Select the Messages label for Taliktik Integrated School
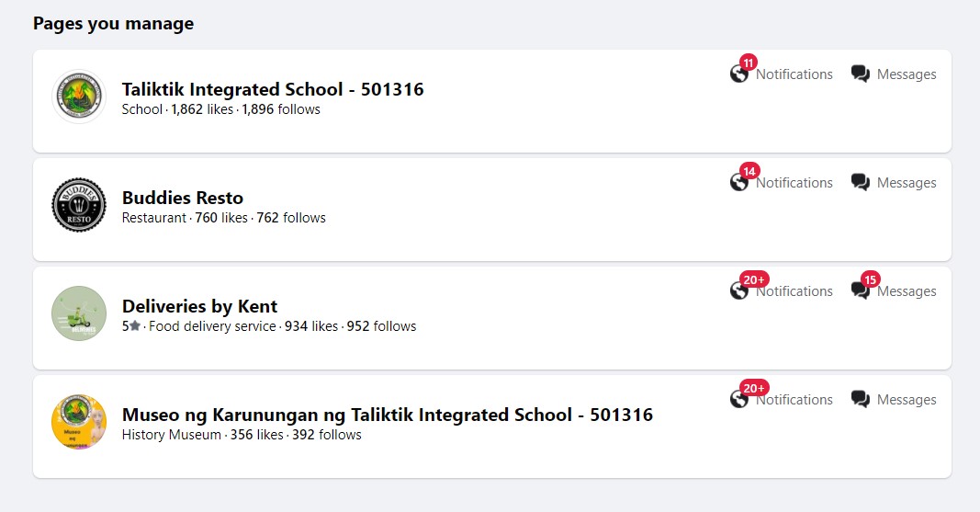 (x=907, y=74)
